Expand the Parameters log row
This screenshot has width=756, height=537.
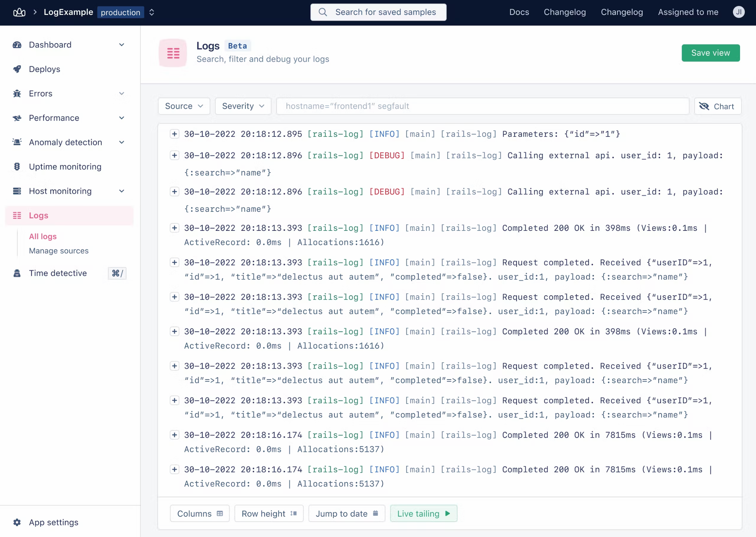point(174,134)
